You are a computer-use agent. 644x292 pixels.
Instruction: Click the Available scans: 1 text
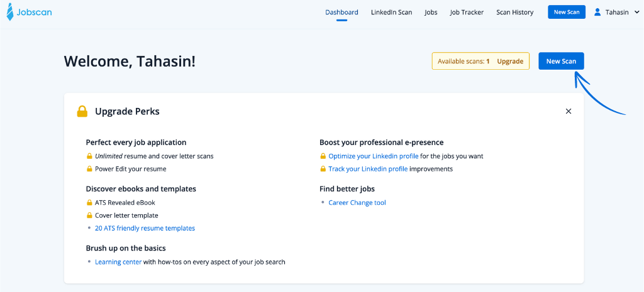tap(464, 62)
